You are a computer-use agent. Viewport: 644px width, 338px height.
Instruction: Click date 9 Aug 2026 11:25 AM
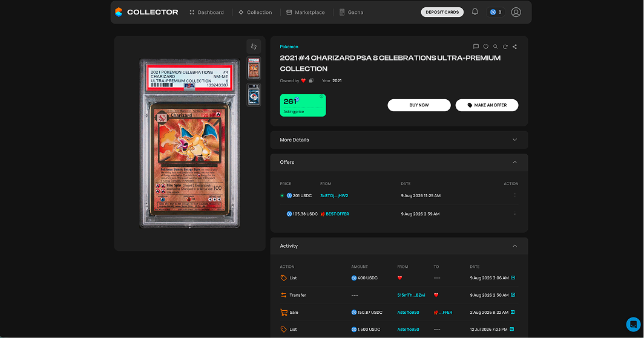point(421,196)
